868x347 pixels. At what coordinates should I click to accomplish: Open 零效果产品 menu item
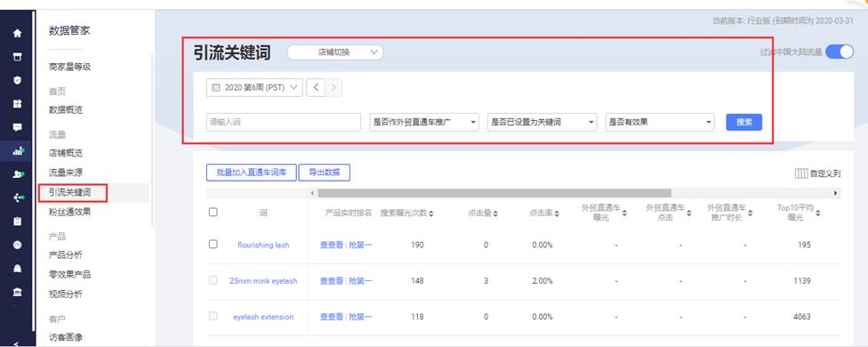click(x=69, y=275)
